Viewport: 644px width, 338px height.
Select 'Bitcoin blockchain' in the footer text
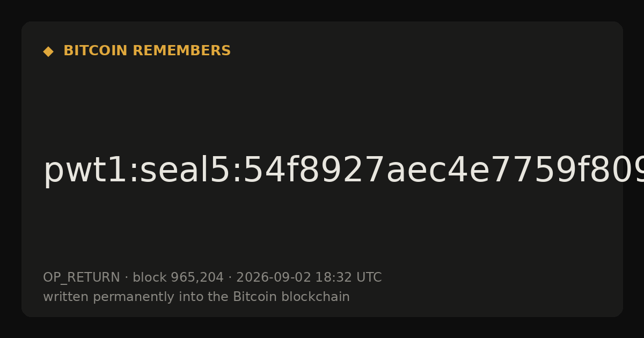pos(291,297)
